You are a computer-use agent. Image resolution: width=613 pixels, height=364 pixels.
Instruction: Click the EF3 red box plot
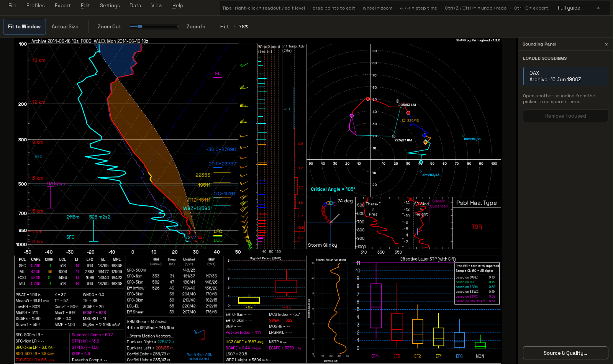tap(397, 326)
